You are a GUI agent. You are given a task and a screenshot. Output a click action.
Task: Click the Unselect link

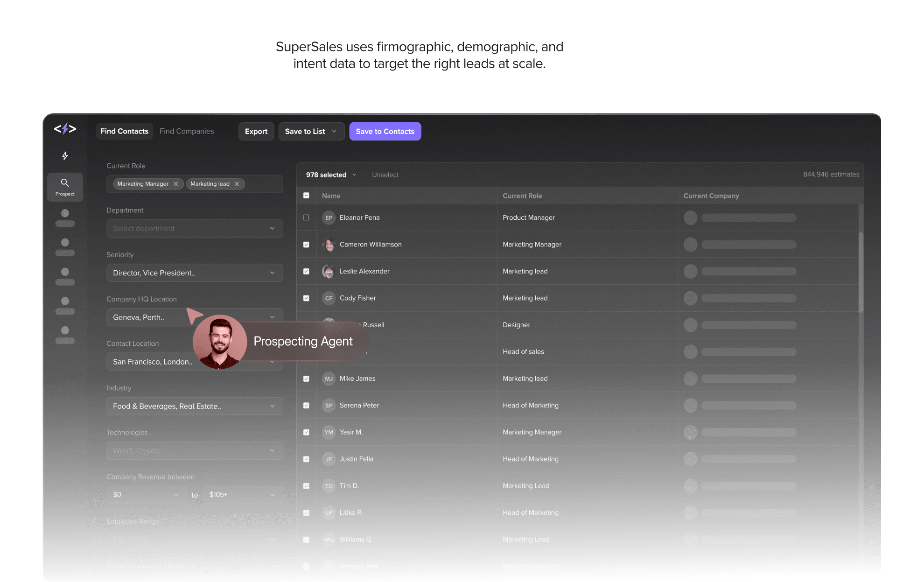385,175
